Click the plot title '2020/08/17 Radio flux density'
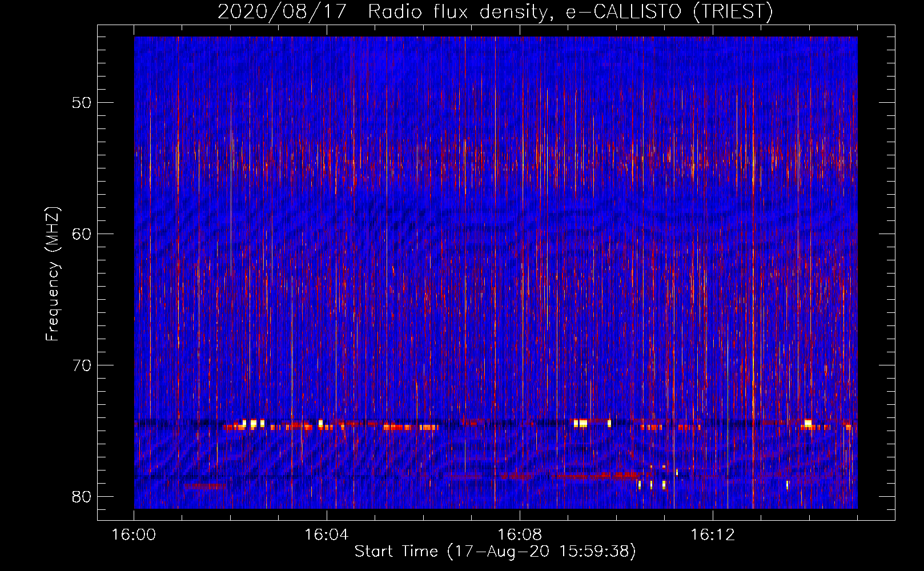This screenshot has width=924, height=571. pos(495,11)
